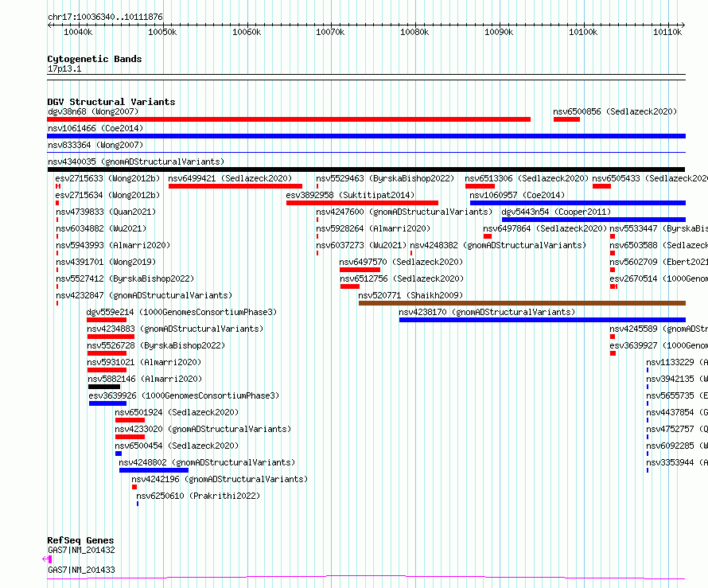Viewport: 708px width, 588px height.
Task: Click the nsv6499421 (Sedlazeck2020) red bar
Action: [x=235, y=186]
